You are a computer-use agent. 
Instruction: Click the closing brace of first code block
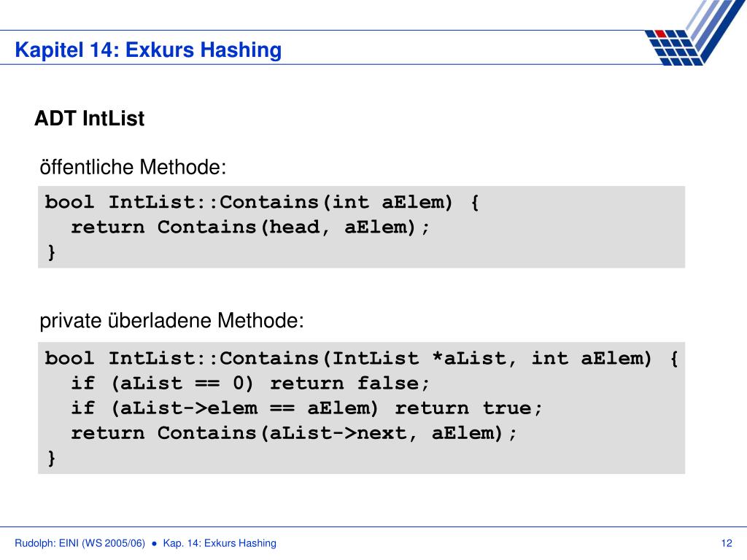pos(52,252)
